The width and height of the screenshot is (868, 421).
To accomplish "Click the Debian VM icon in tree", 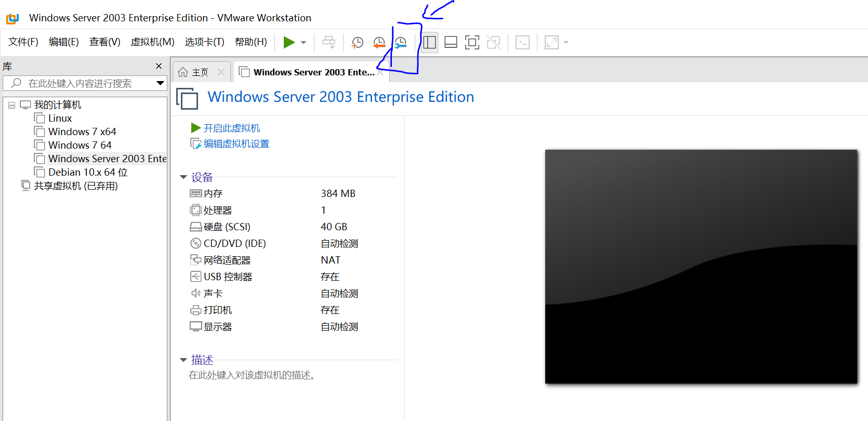I will click(x=40, y=172).
